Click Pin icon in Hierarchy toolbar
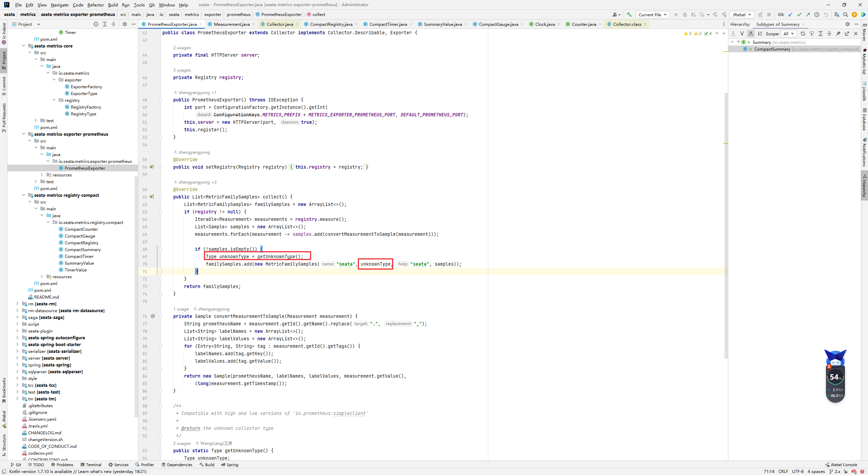Screen dimensions: 868x475 pos(838,34)
